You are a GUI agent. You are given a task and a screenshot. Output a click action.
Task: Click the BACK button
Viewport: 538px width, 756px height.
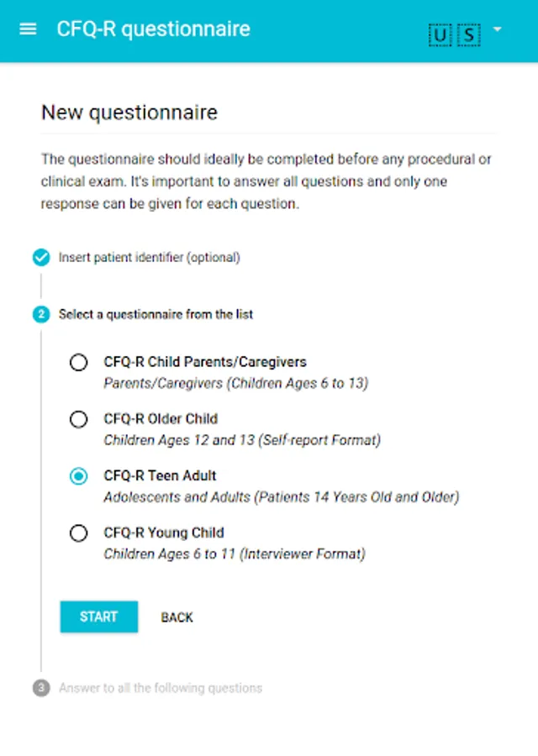(x=177, y=617)
